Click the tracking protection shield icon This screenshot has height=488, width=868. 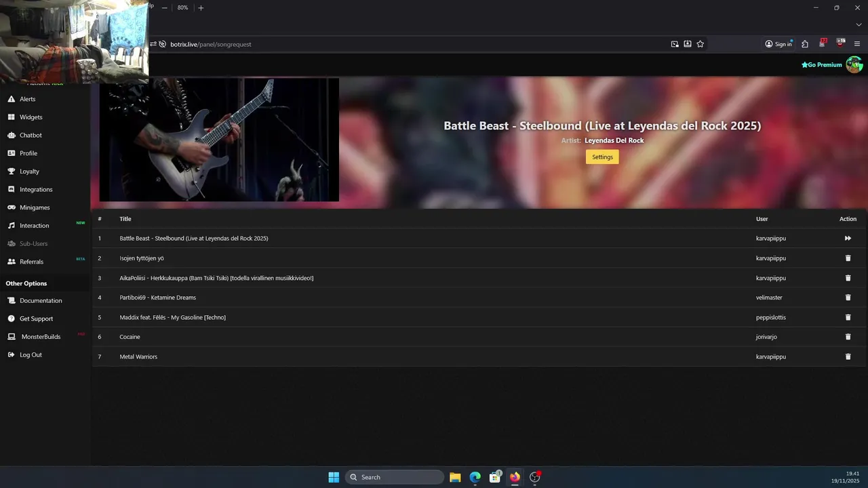click(x=163, y=44)
